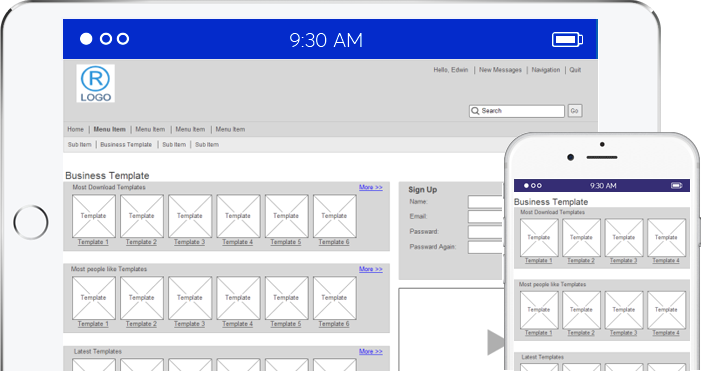This screenshot has height=371, width=701.
Task: Click the magnifier icon in Search box
Action: click(x=475, y=111)
